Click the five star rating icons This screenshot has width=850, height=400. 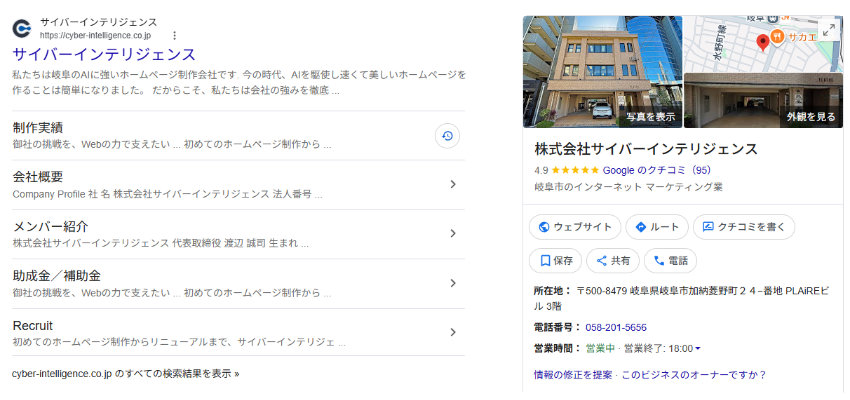(x=576, y=170)
